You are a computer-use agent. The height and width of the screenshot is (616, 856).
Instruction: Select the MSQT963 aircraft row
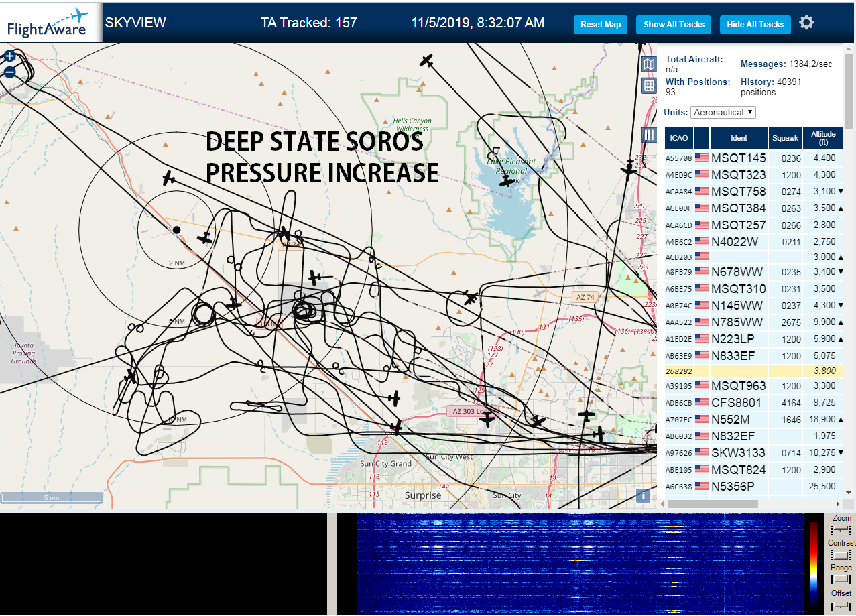pos(753,386)
